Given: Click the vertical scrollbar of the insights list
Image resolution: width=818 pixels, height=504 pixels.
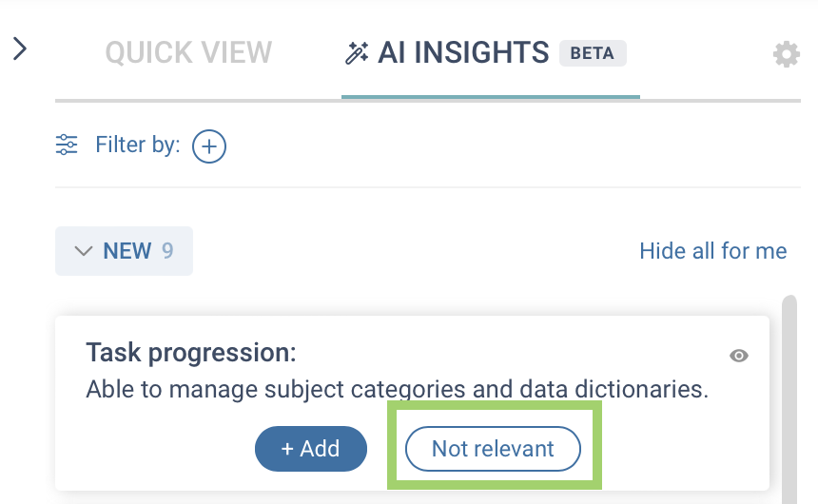Looking at the screenshot, I should (x=789, y=399).
